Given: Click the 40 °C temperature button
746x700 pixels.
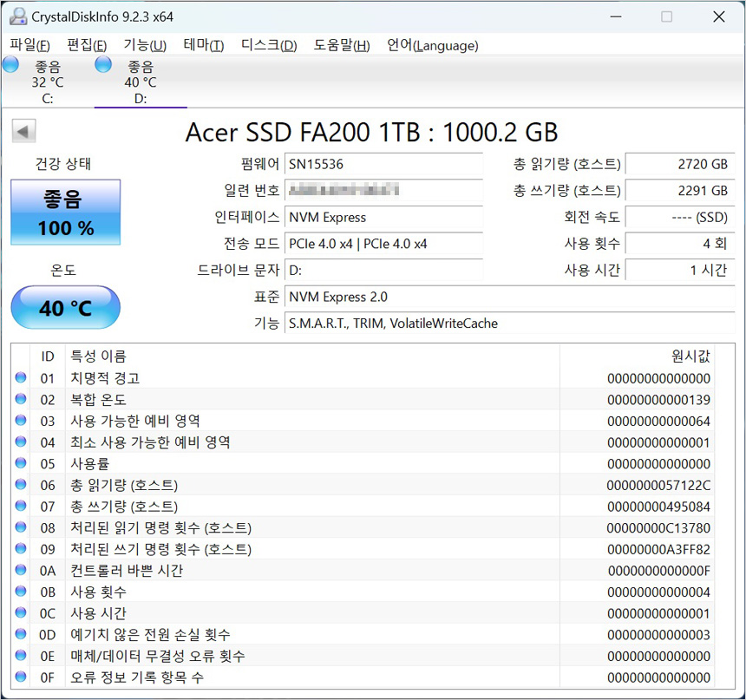Looking at the screenshot, I should [65, 308].
